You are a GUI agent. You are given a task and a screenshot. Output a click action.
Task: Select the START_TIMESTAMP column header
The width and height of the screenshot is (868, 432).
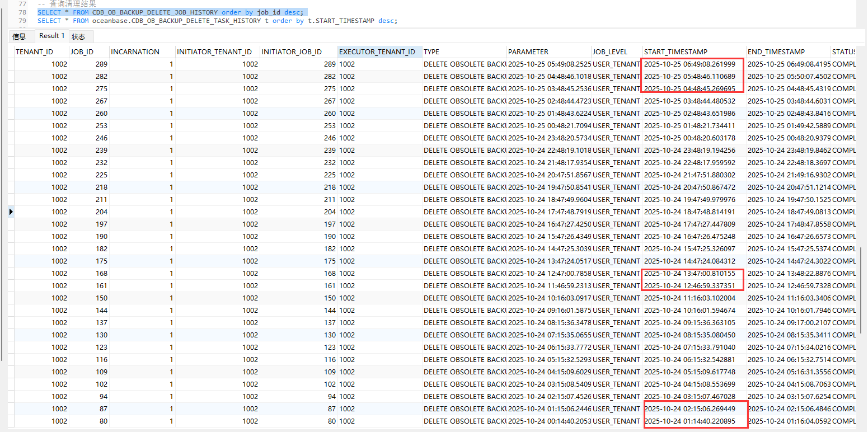(675, 52)
